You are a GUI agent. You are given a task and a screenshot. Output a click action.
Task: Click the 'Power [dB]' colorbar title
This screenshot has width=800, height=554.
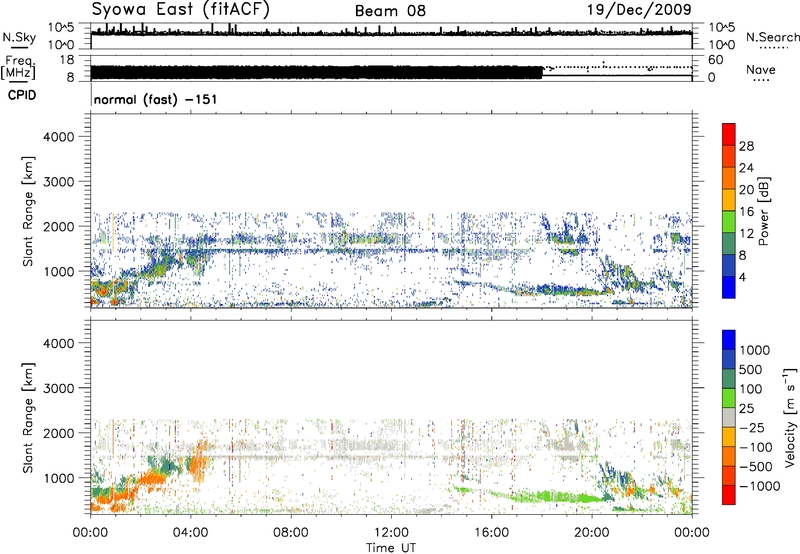tap(763, 211)
